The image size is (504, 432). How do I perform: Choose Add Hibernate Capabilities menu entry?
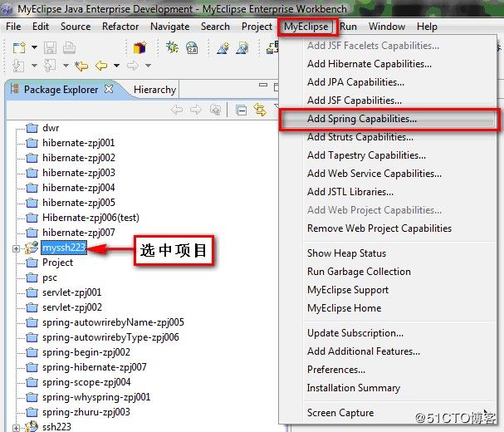click(x=388, y=64)
